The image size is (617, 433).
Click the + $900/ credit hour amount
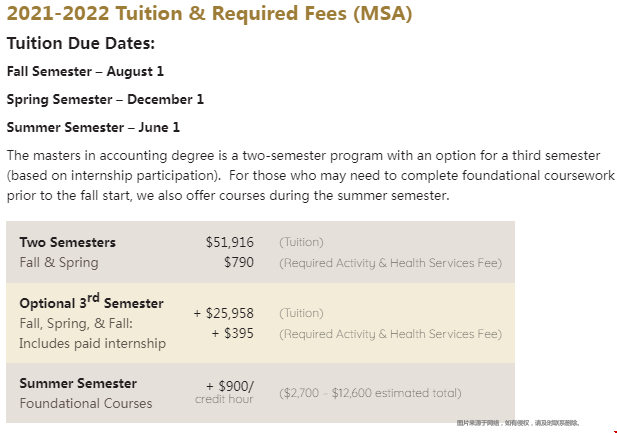[x=224, y=392]
